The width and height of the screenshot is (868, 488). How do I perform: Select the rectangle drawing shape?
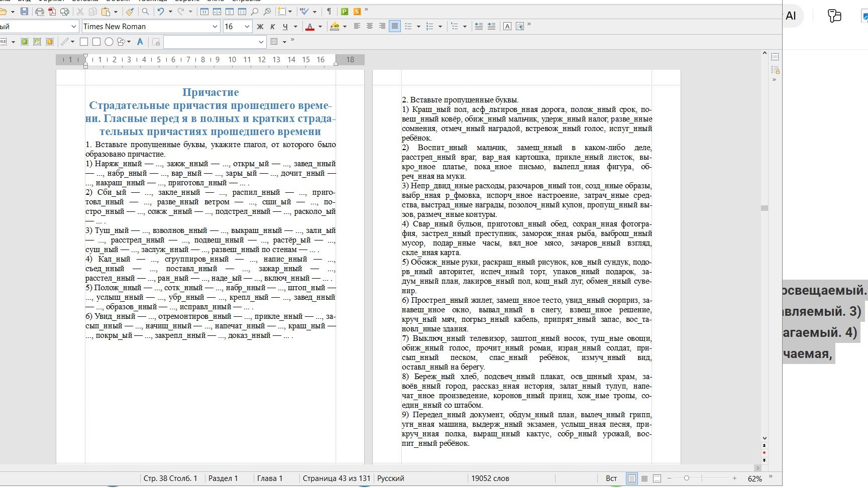pos(84,42)
